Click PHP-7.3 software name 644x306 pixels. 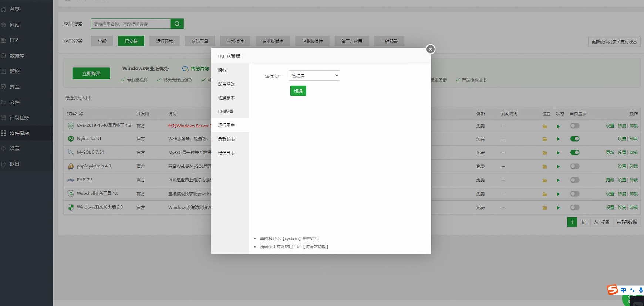(85, 180)
